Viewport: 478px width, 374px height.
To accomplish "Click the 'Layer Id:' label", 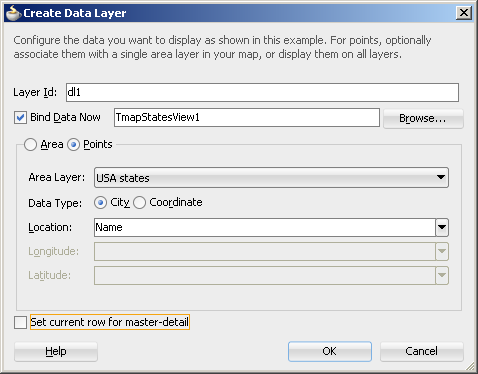I will click(35, 92).
